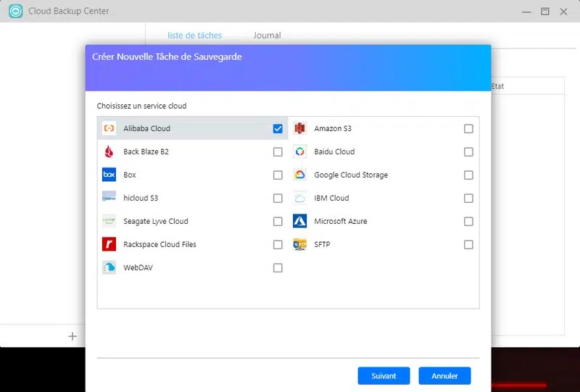Click the Microsoft Azure label

pyautogui.click(x=341, y=221)
